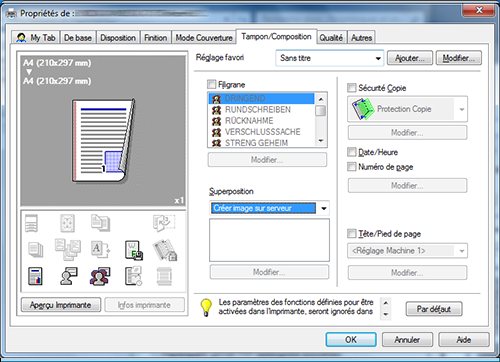The image size is (500, 362).
Task: Open the Qualité tab
Action: (x=331, y=38)
